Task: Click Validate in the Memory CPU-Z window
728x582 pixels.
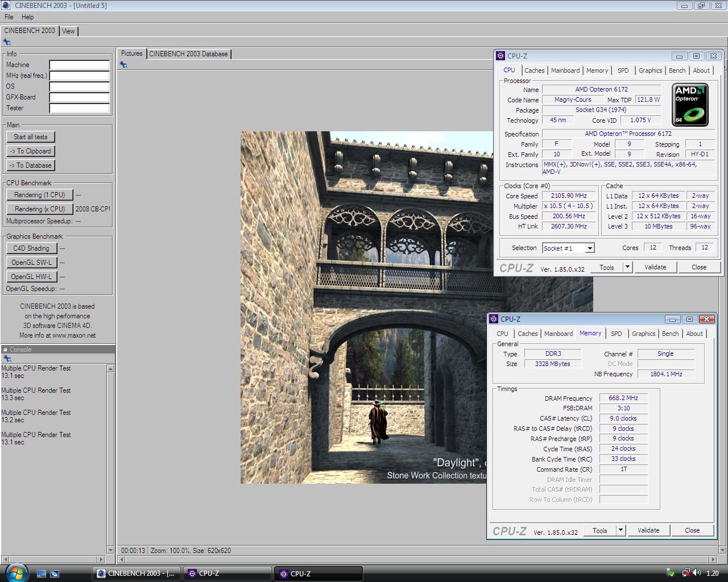Action: click(648, 530)
